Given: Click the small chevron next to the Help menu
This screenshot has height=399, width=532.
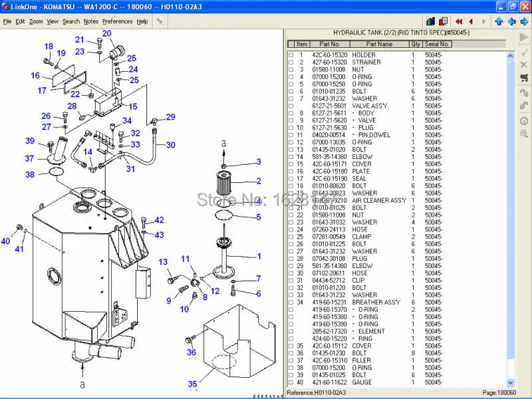Looking at the screenshot, I should [x=160, y=21].
